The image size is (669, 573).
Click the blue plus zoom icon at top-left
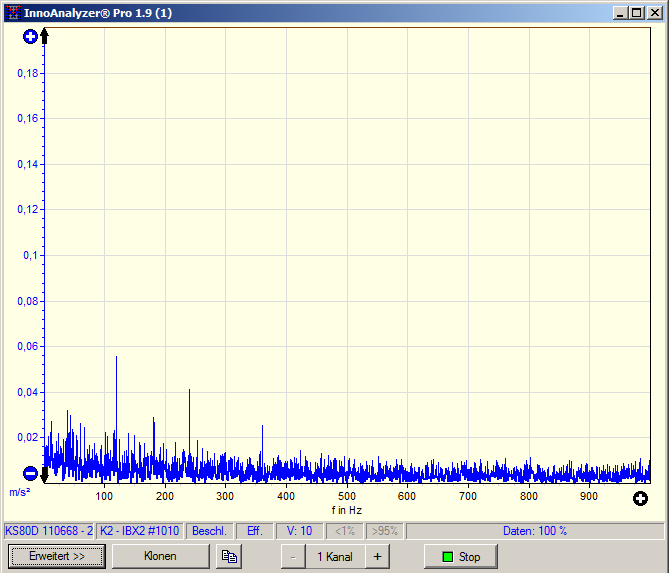(30, 37)
